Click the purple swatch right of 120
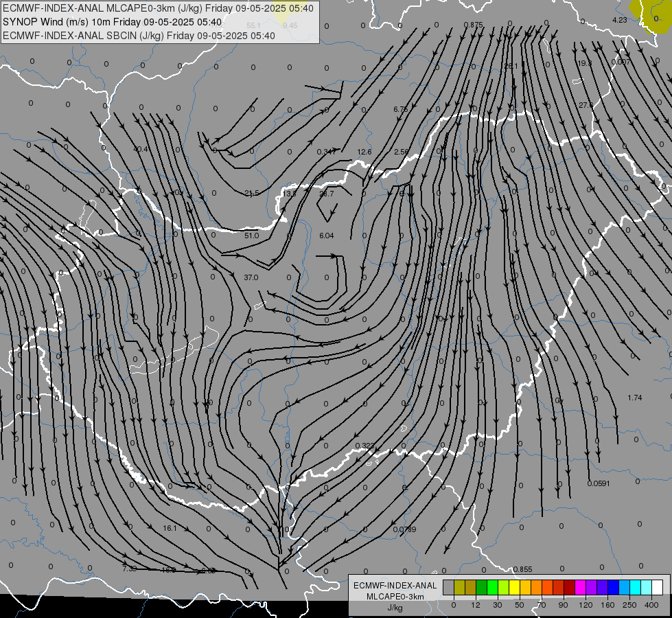Screen dimensions: 672x618 pyautogui.click(x=591, y=587)
